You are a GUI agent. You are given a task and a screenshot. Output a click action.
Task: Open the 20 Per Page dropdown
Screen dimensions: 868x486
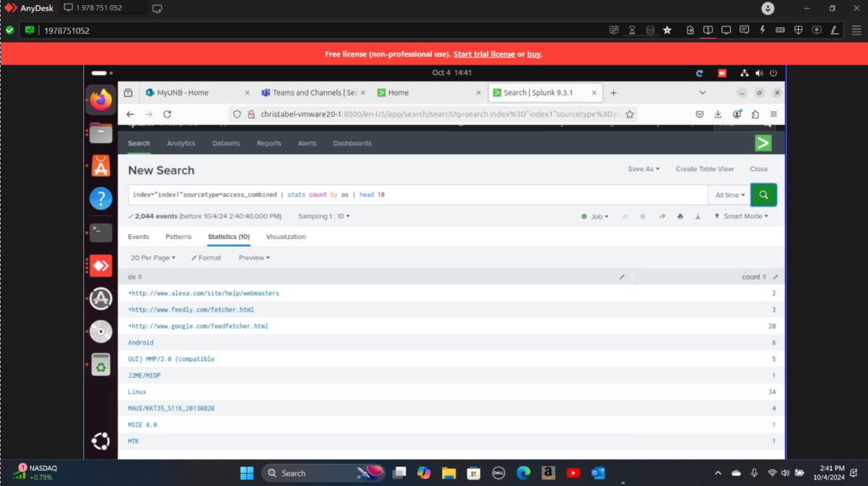pos(152,258)
